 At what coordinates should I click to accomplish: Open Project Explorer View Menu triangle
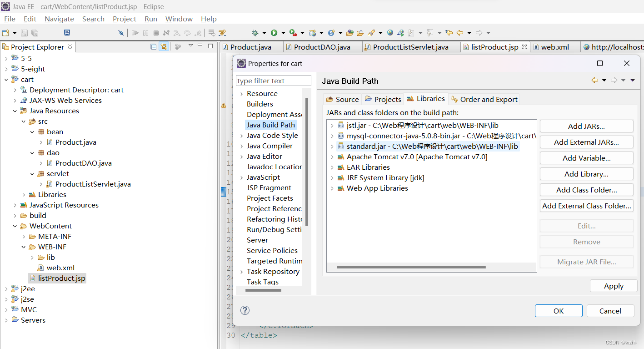click(191, 46)
